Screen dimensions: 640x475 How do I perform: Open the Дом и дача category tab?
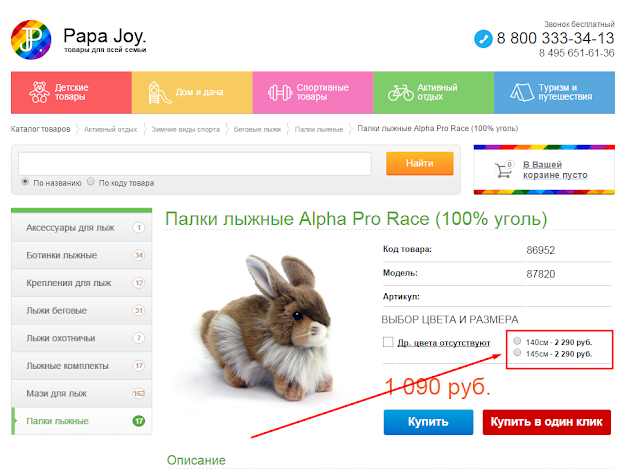click(x=192, y=93)
